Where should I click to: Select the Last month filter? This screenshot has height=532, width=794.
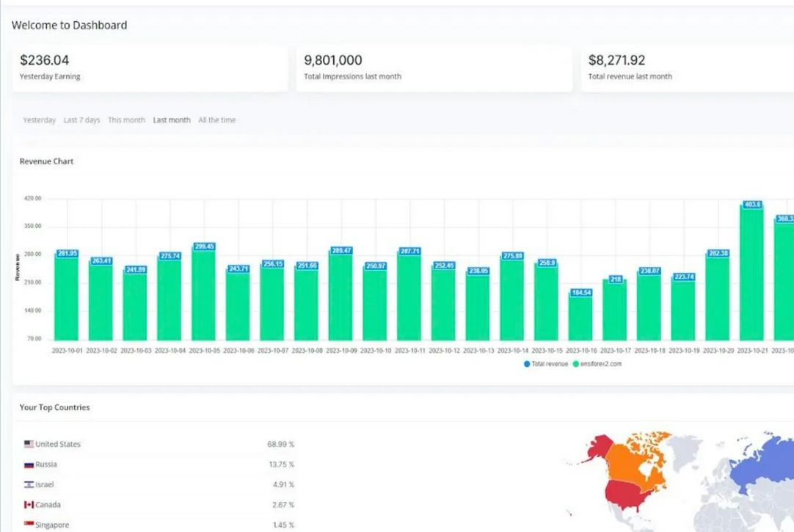(172, 120)
